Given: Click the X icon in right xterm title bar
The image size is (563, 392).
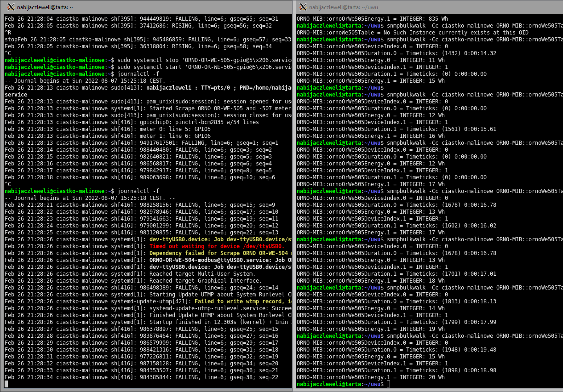Looking at the screenshot, I should 303,7.
